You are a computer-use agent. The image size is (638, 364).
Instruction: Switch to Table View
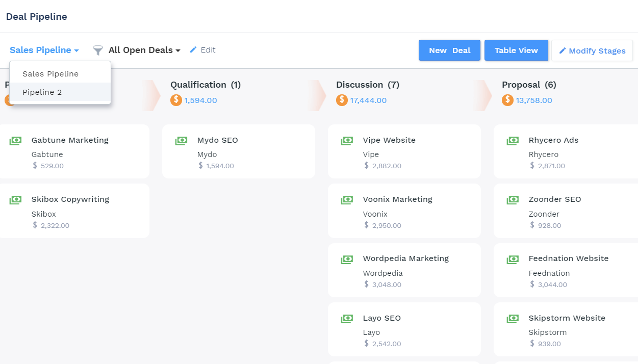coord(516,50)
